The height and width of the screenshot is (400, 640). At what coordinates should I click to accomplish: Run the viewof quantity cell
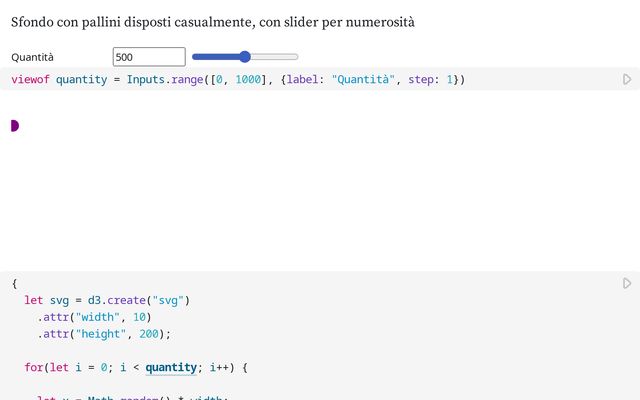coord(627,79)
